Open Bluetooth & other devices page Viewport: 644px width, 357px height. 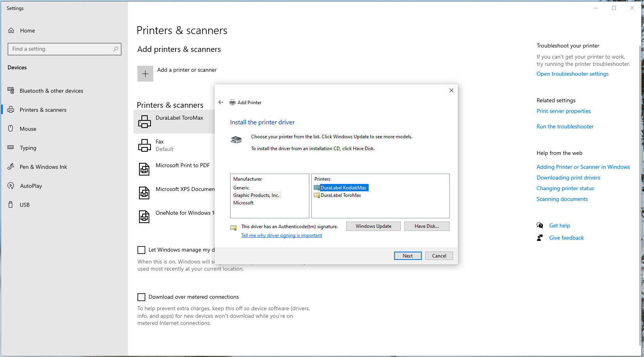click(x=51, y=91)
